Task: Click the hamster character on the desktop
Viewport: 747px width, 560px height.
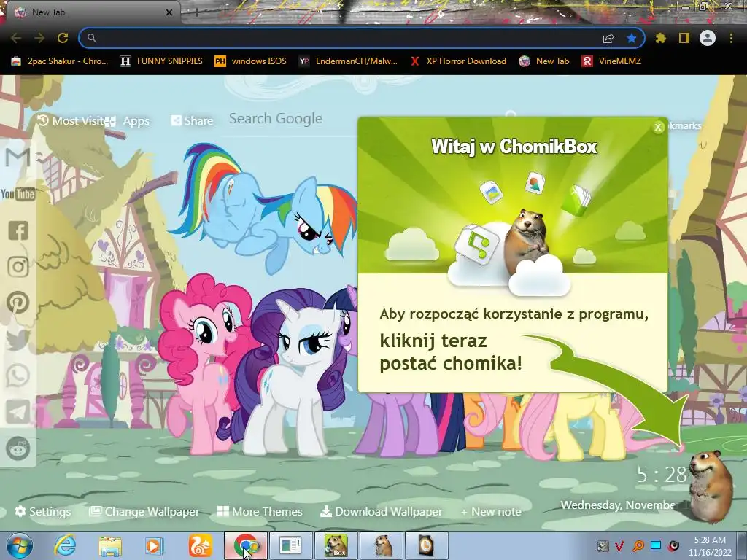Action: [711, 486]
